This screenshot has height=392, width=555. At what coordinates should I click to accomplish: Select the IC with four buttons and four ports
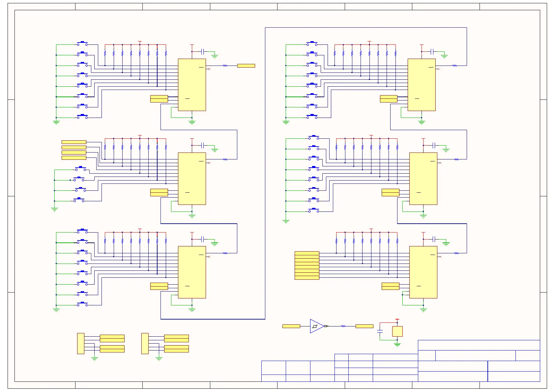pyautogui.click(x=192, y=179)
